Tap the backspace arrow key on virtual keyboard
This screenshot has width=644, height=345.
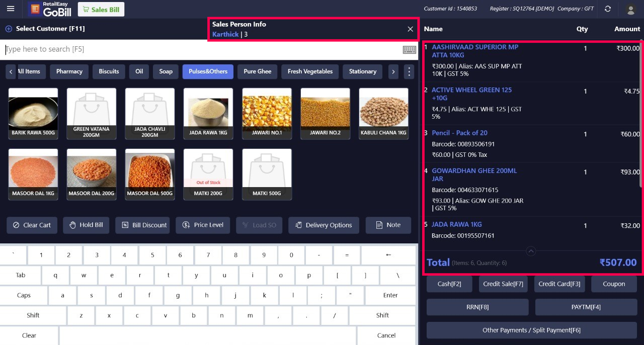(388, 255)
